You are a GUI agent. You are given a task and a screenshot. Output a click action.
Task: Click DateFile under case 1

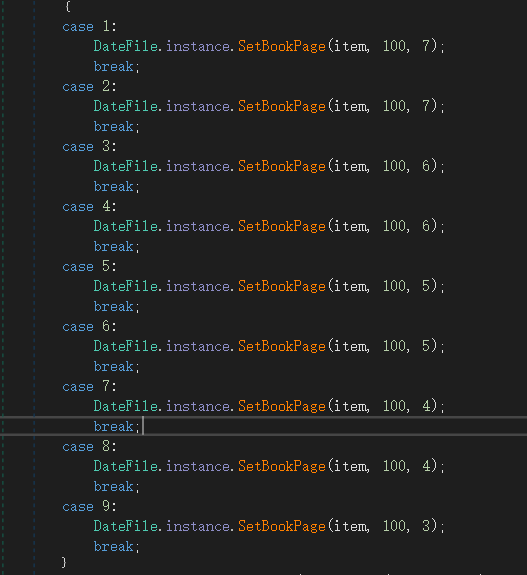tap(126, 46)
